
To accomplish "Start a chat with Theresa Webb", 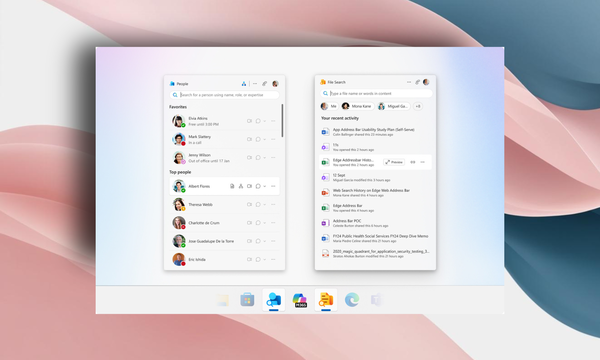I will point(258,205).
